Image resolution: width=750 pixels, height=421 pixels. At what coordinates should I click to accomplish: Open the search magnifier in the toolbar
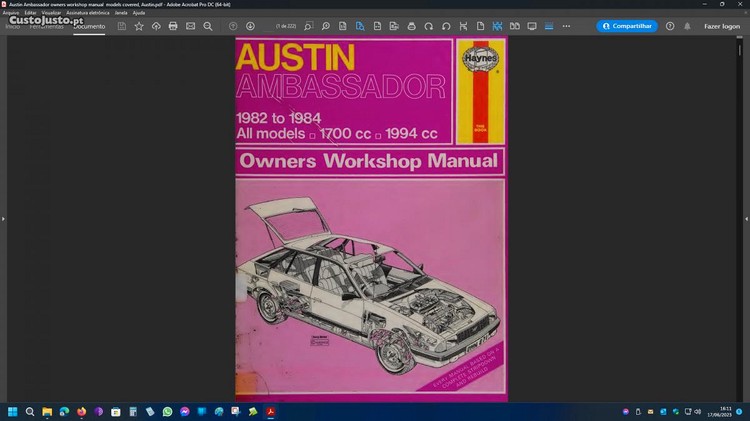(x=208, y=26)
